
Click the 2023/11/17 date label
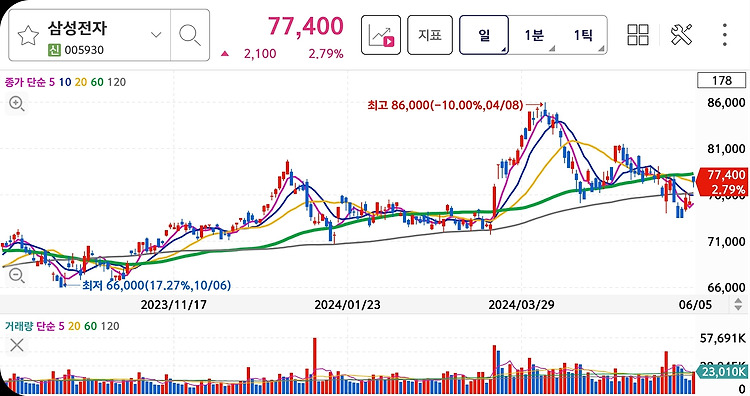[x=174, y=305]
